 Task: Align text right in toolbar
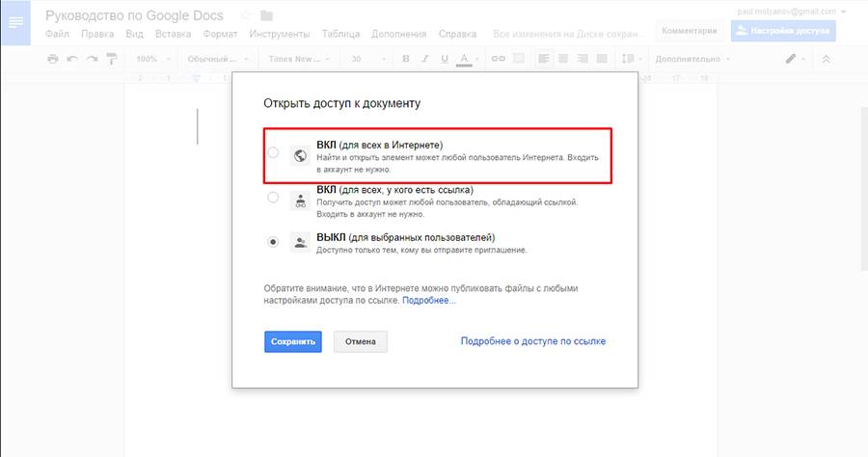pyautogui.click(x=583, y=59)
